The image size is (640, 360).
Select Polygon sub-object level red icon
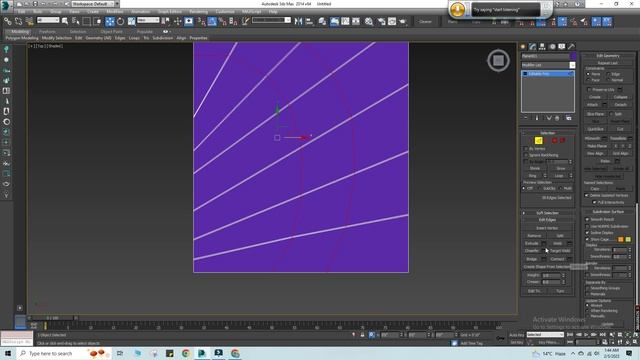(554, 140)
